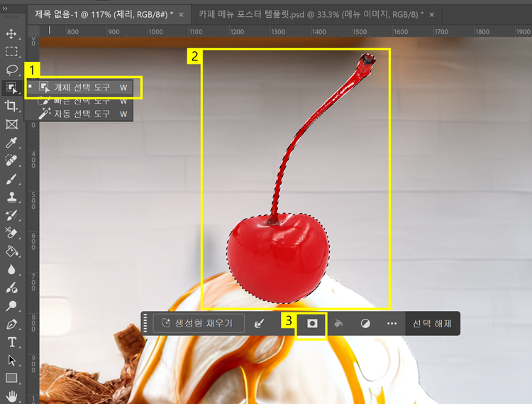
Task: Choose 자동 선택 도구 from flyout menu
Action: [79, 114]
